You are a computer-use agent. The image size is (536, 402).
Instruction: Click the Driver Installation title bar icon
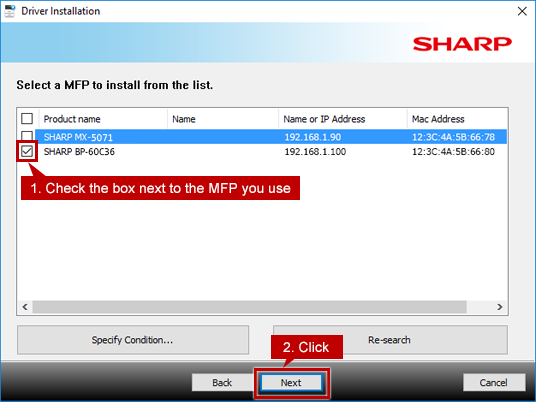click(x=10, y=11)
